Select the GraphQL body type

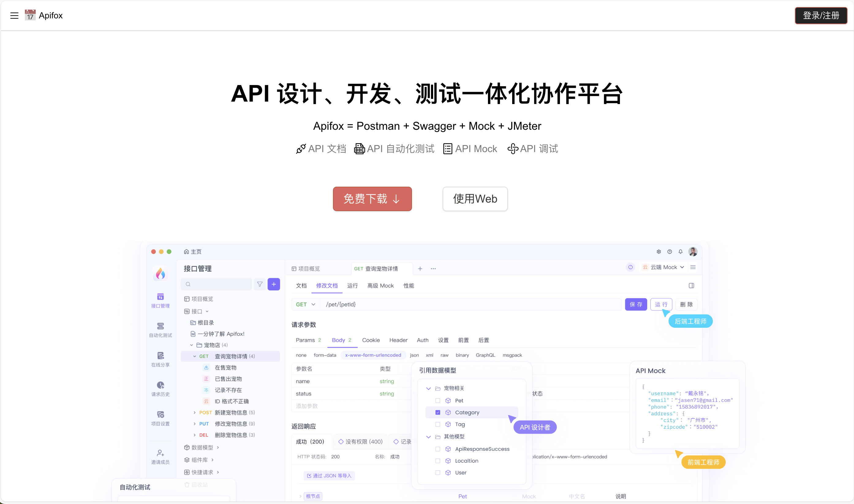click(x=485, y=355)
